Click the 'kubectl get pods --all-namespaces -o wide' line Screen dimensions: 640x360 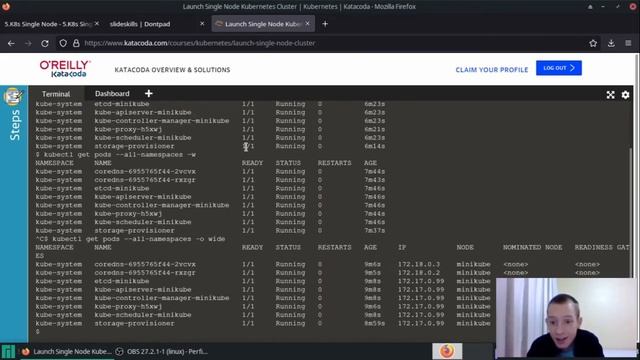coord(130,239)
